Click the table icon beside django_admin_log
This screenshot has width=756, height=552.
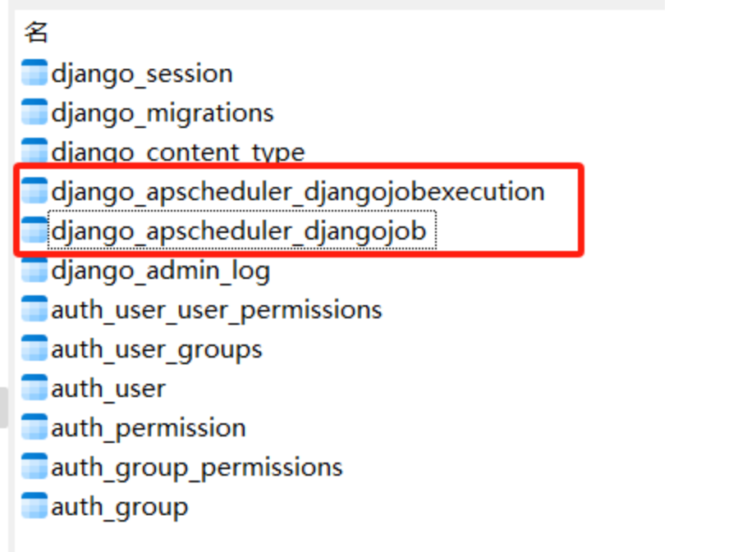[34, 270]
